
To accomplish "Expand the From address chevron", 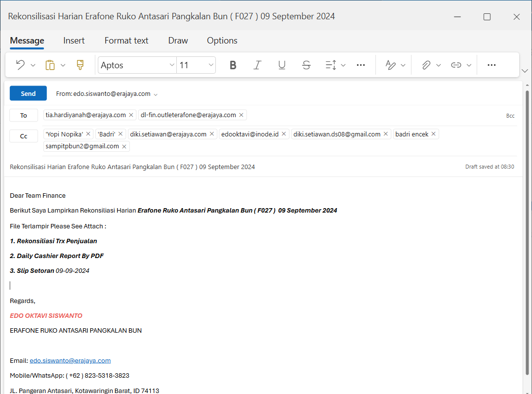I will (x=156, y=94).
